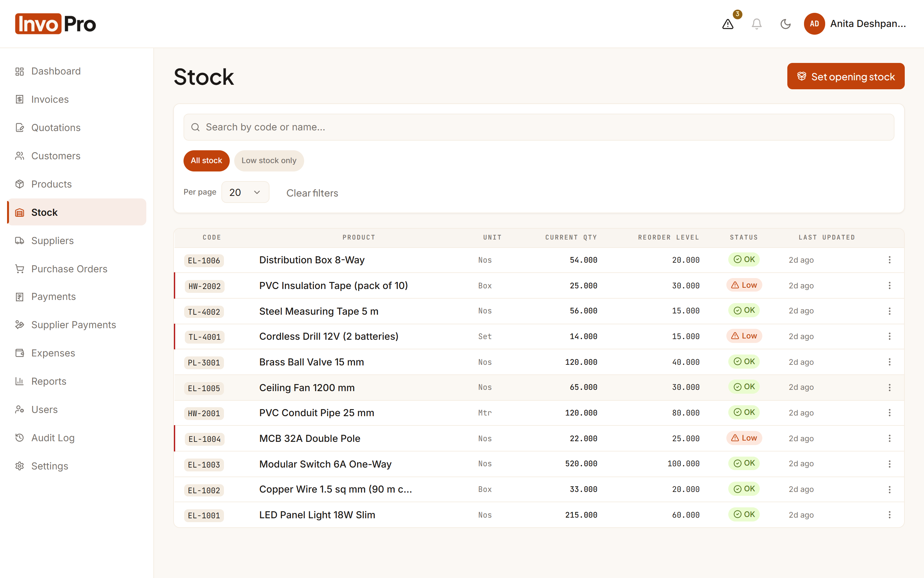The image size is (924, 578).
Task: Open Purchase Orders in sidebar
Action: [x=76, y=269]
